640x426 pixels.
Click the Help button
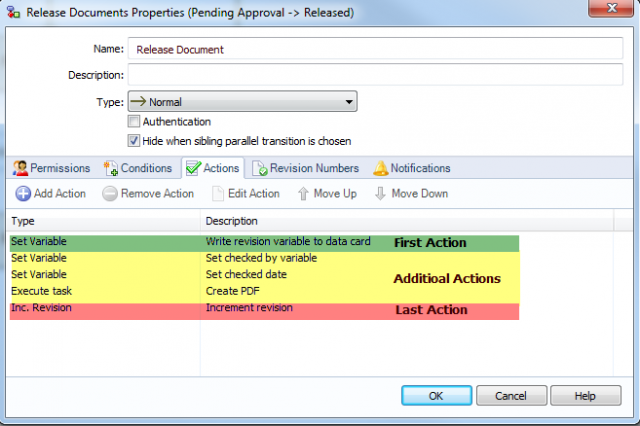[585, 395]
